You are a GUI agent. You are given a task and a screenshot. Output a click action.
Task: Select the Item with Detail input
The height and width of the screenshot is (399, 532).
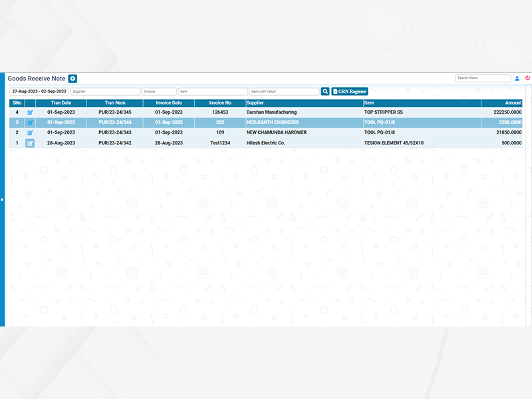click(x=284, y=91)
